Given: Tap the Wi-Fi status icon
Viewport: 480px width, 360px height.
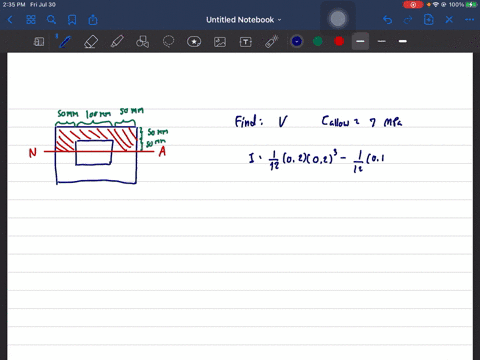Looking at the screenshot, I should pos(436,5).
